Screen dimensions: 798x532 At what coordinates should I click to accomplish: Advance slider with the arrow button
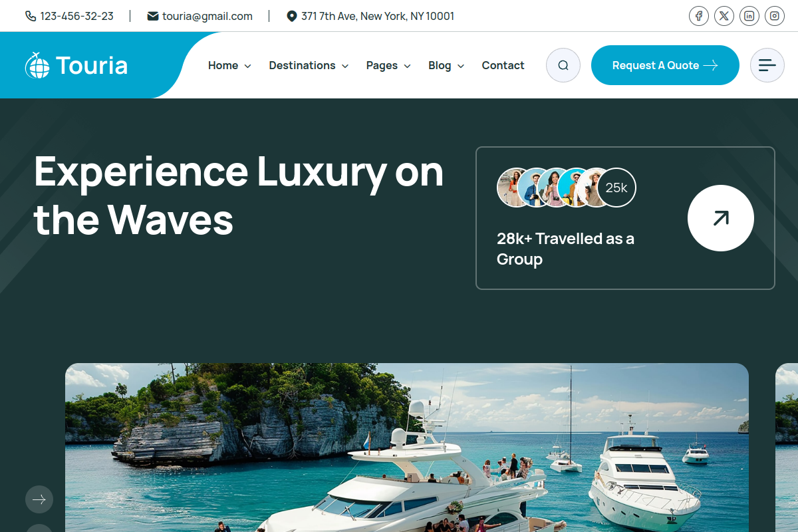tap(39, 499)
